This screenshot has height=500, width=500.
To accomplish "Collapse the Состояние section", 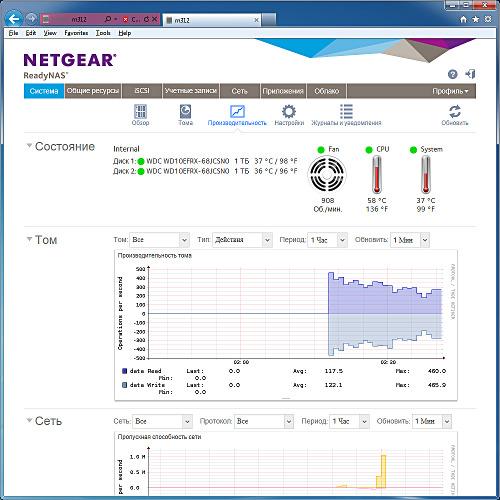I will coord(29,146).
